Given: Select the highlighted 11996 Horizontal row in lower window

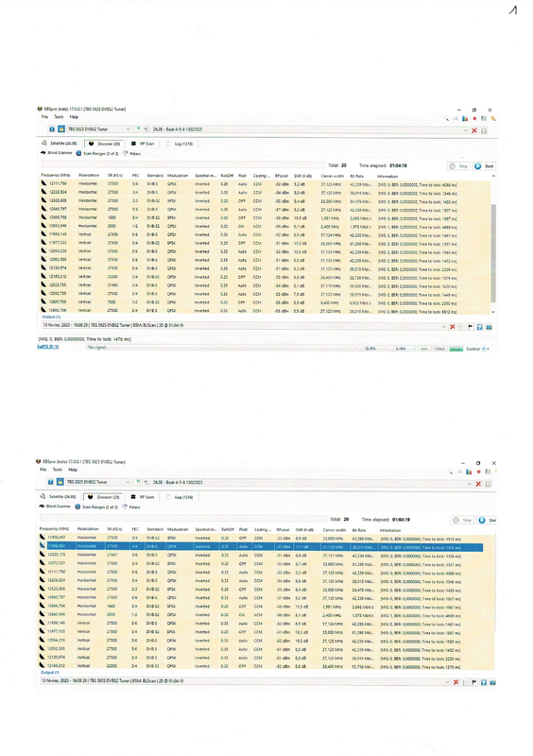Looking at the screenshot, I should (261, 547).
